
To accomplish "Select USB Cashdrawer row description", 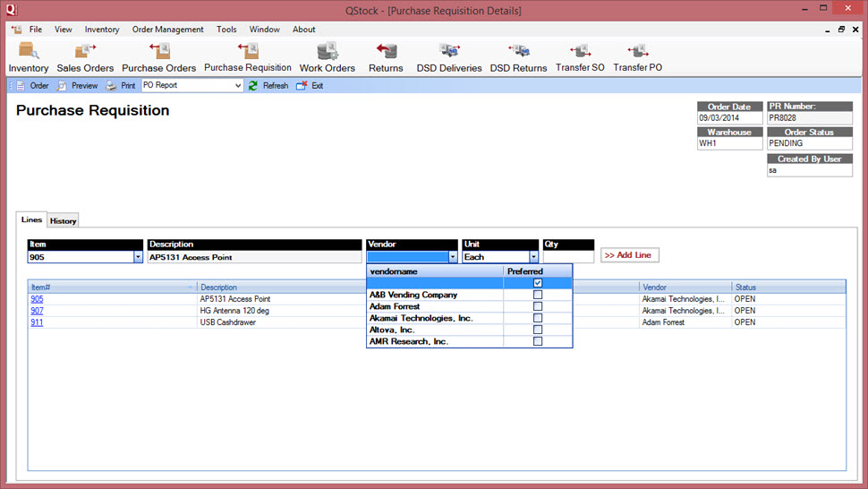I will [x=228, y=322].
